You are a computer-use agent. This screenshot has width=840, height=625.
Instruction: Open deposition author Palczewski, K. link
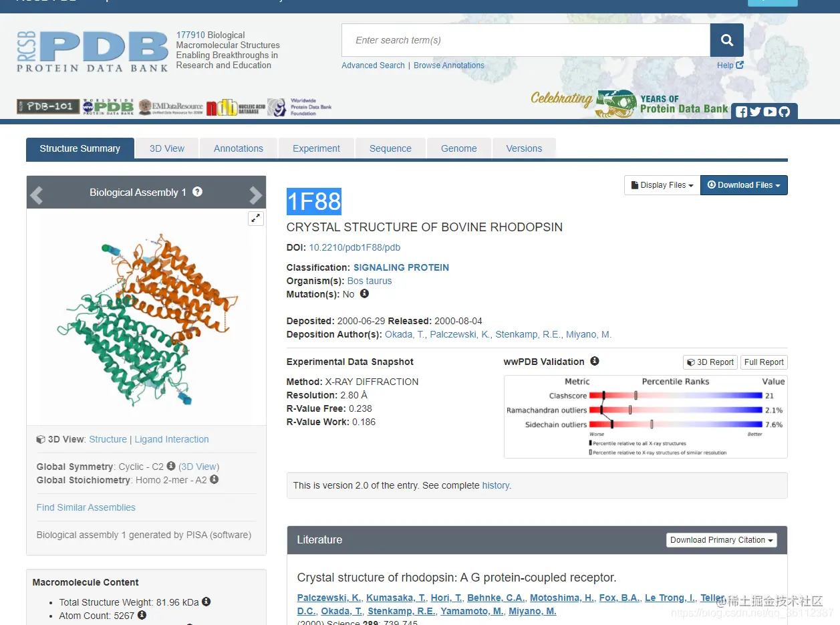pyautogui.click(x=460, y=334)
